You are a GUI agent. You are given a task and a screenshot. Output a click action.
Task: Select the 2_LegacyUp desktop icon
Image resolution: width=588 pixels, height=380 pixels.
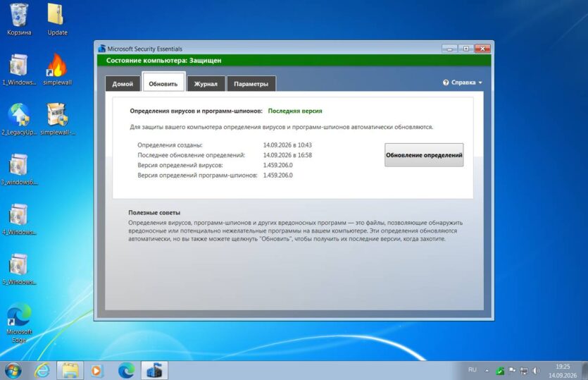[19, 119]
